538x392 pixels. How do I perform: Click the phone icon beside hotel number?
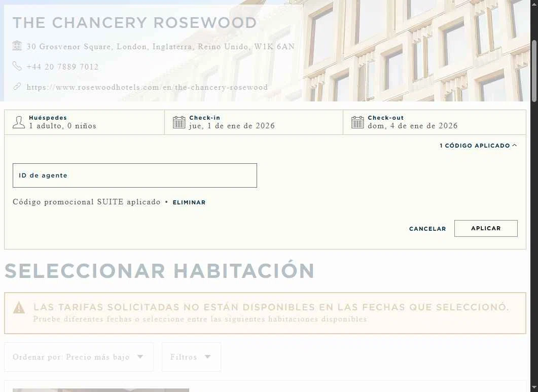tap(17, 66)
